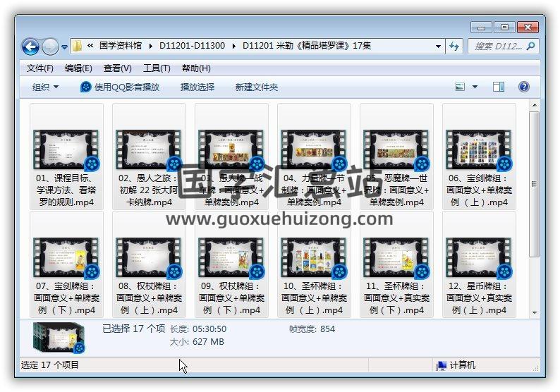Open the 组织 dropdown

pyautogui.click(x=45, y=87)
